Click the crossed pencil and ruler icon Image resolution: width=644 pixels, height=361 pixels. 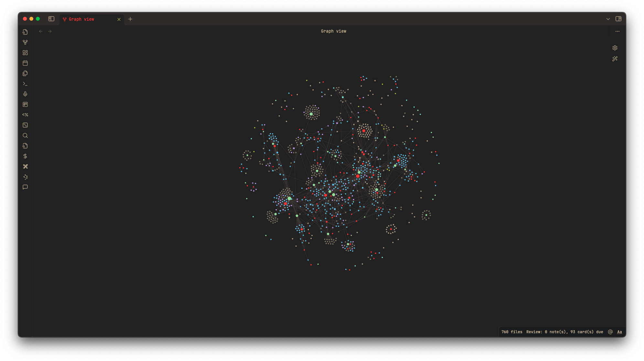point(25,166)
